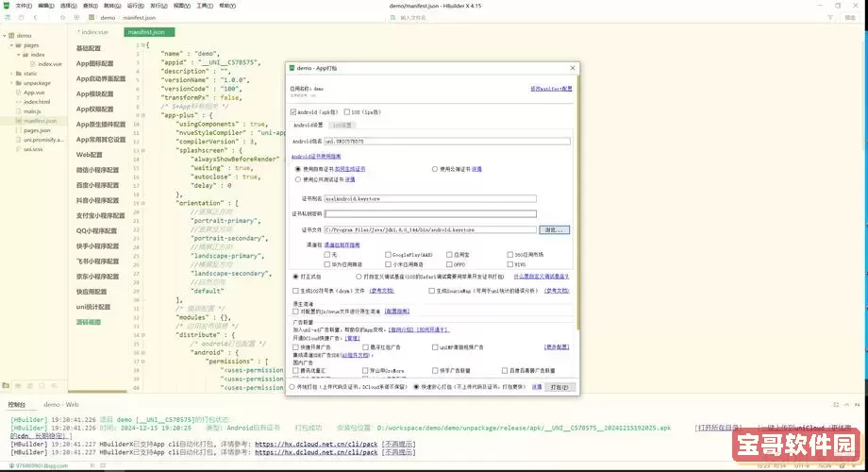Click the bookmark star icon in the toolbar
The image size is (868, 472).
point(62,18)
